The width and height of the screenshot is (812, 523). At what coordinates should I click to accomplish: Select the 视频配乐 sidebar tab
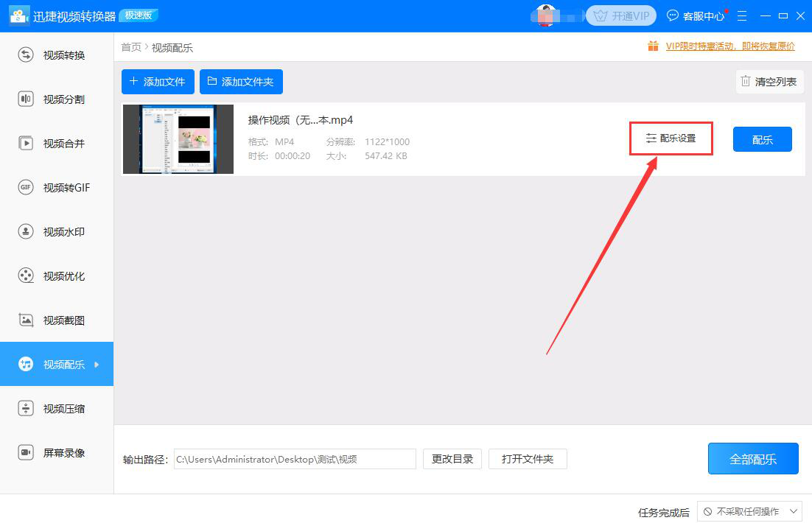(57, 364)
